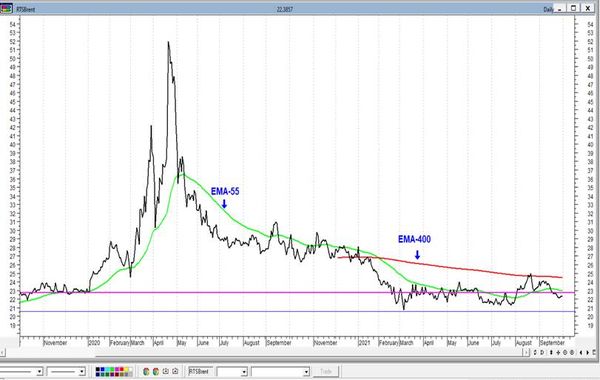Image resolution: width=600 pixels, height=380 pixels.
Task: Click the first round gray zoom icon
Action: click(565, 352)
